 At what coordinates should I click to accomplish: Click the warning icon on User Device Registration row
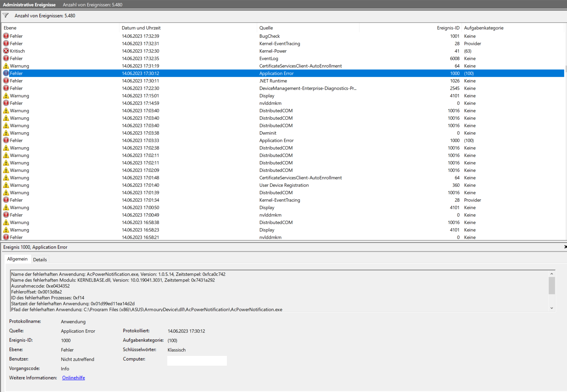6,185
